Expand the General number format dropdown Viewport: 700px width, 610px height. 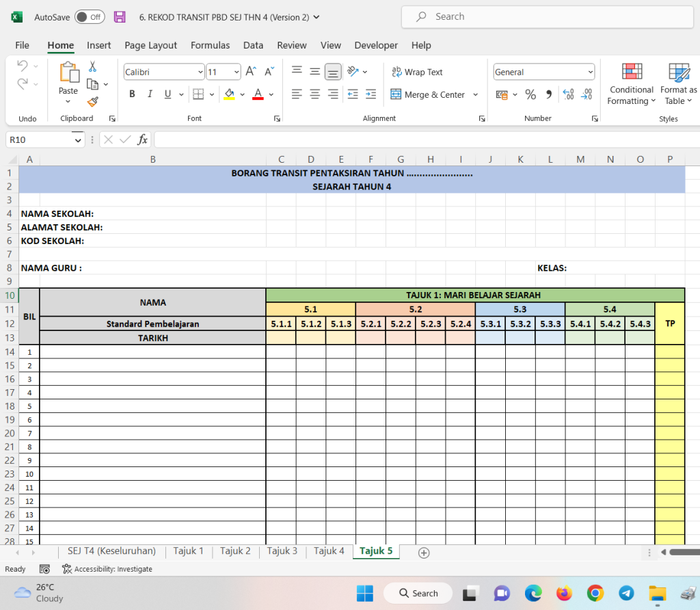[x=590, y=72]
